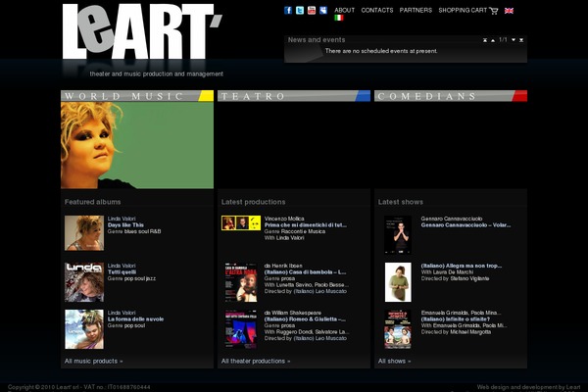Open the WORLD MUSIC section header
The image size is (588, 392).
[x=137, y=96]
